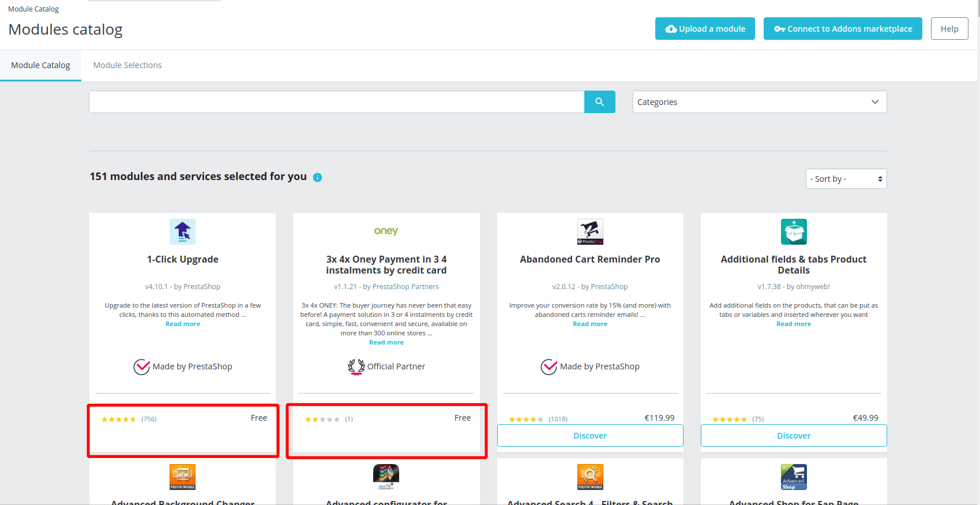Image resolution: width=980 pixels, height=505 pixels.
Task: Click the 1-Click Upgrade title
Action: coord(183,260)
